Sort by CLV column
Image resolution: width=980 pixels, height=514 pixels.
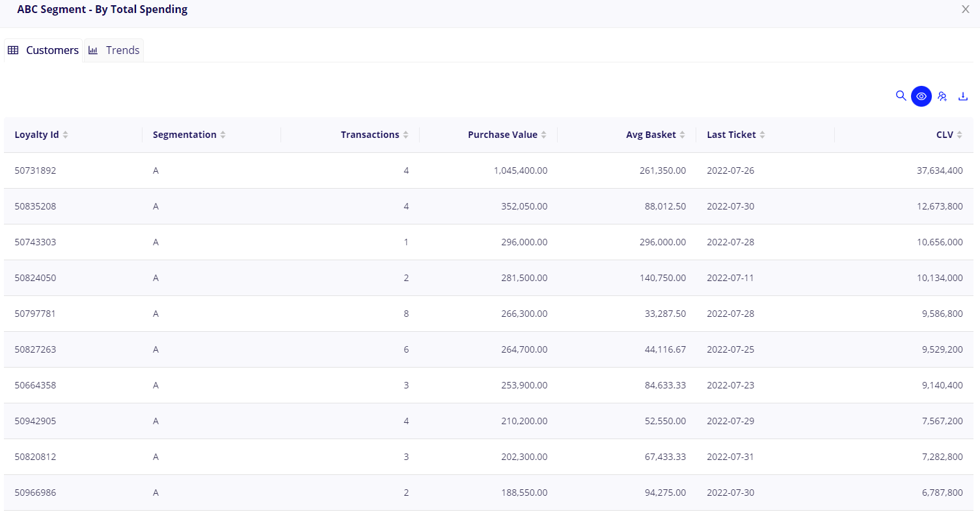pyautogui.click(x=949, y=135)
